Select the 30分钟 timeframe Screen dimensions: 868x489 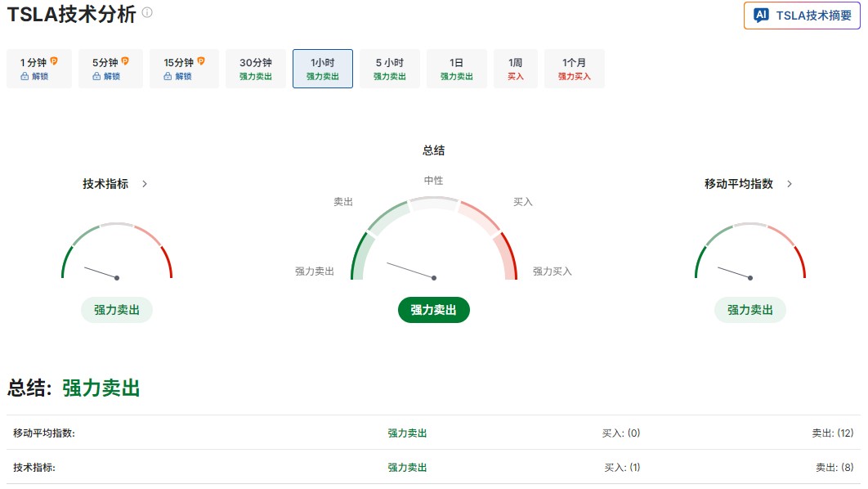click(255, 68)
